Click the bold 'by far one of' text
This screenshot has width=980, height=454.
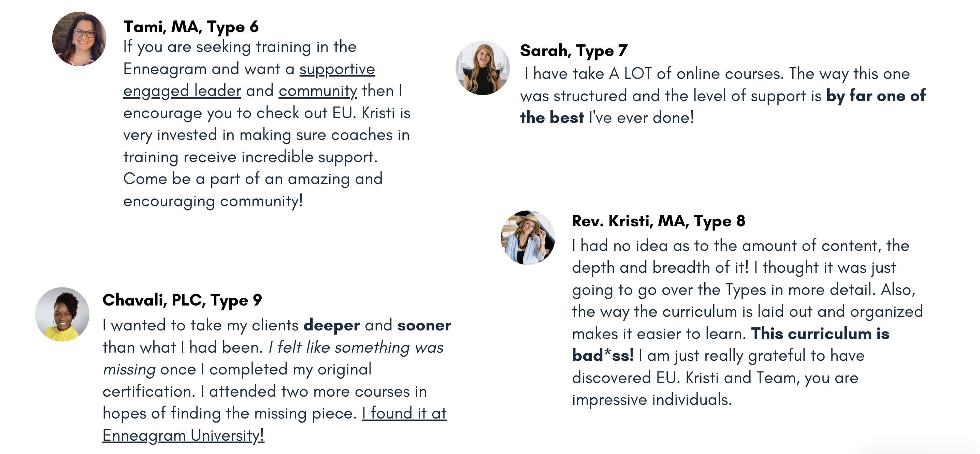876,96
